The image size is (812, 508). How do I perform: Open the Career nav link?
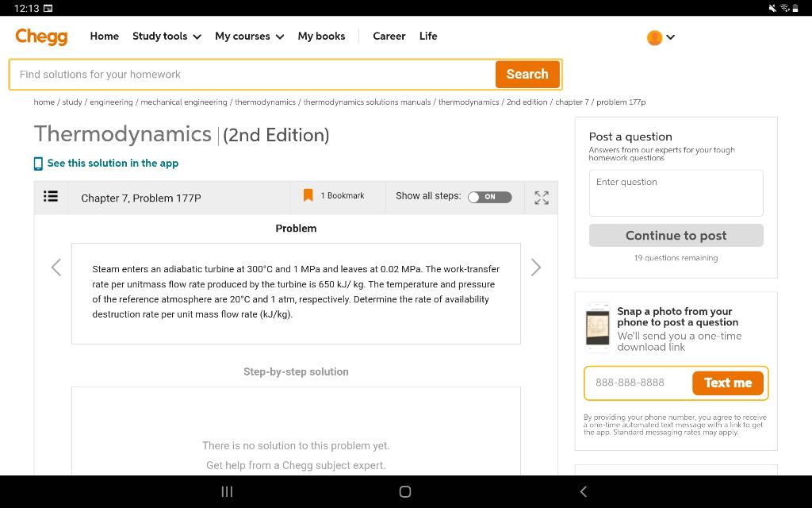click(389, 37)
